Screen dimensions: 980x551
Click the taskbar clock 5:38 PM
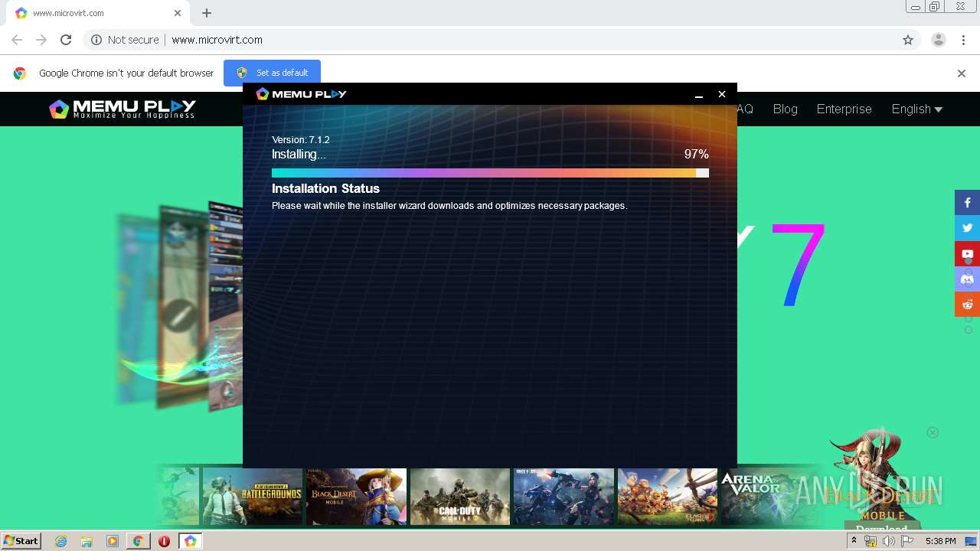(940, 541)
